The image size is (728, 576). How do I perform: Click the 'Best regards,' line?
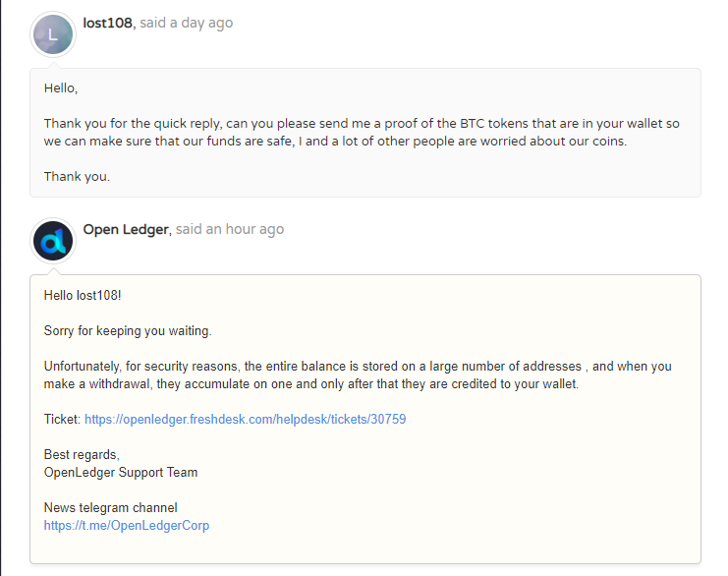(x=82, y=454)
